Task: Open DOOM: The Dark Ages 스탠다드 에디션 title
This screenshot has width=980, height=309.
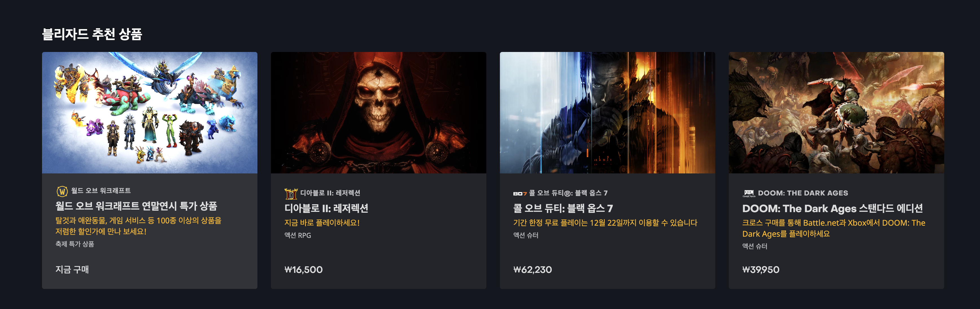Action: coord(832,208)
